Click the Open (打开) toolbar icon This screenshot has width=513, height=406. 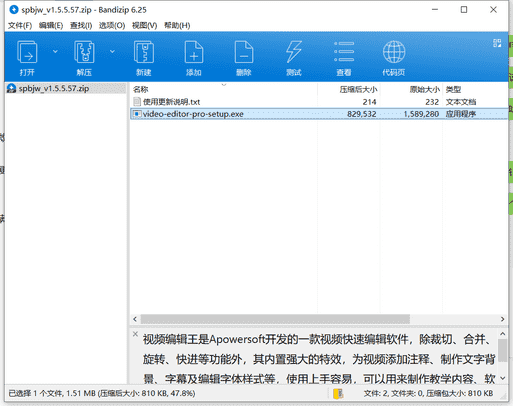(x=27, y=52)
